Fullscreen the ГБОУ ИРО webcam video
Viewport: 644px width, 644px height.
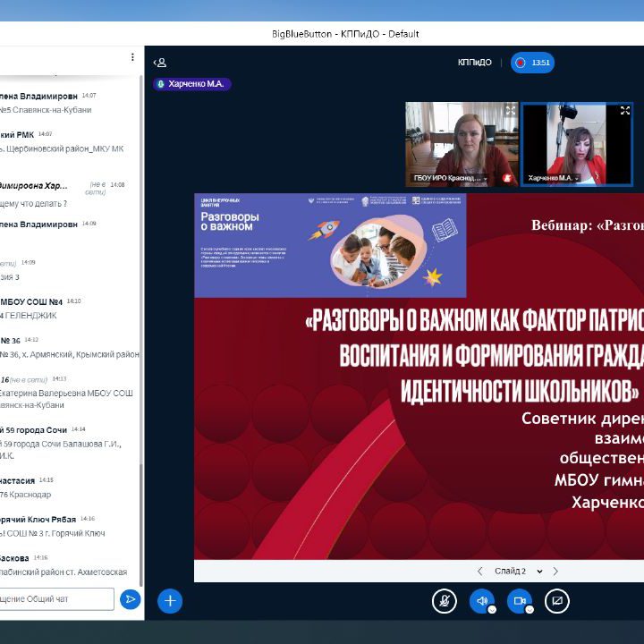click(510, 111)
